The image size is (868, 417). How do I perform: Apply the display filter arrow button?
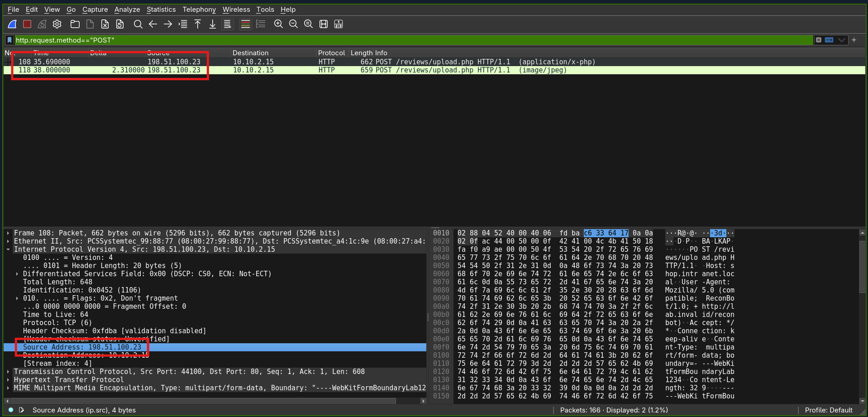[829, 40]
